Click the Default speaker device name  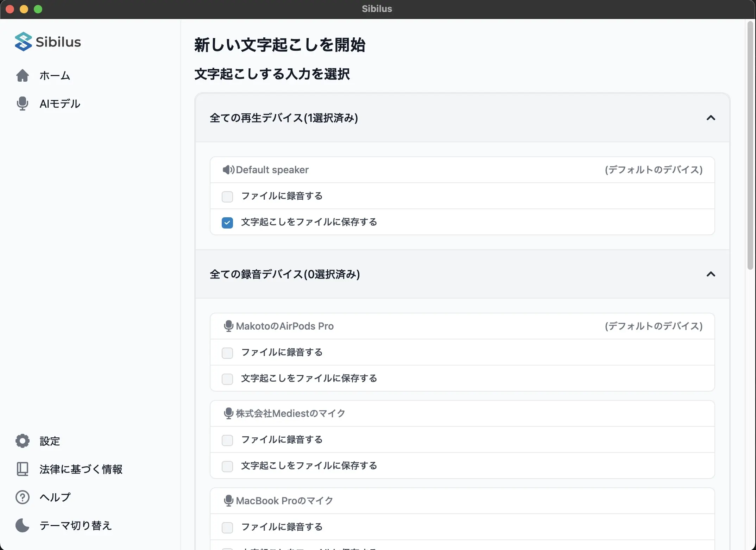tap(272, 170)
